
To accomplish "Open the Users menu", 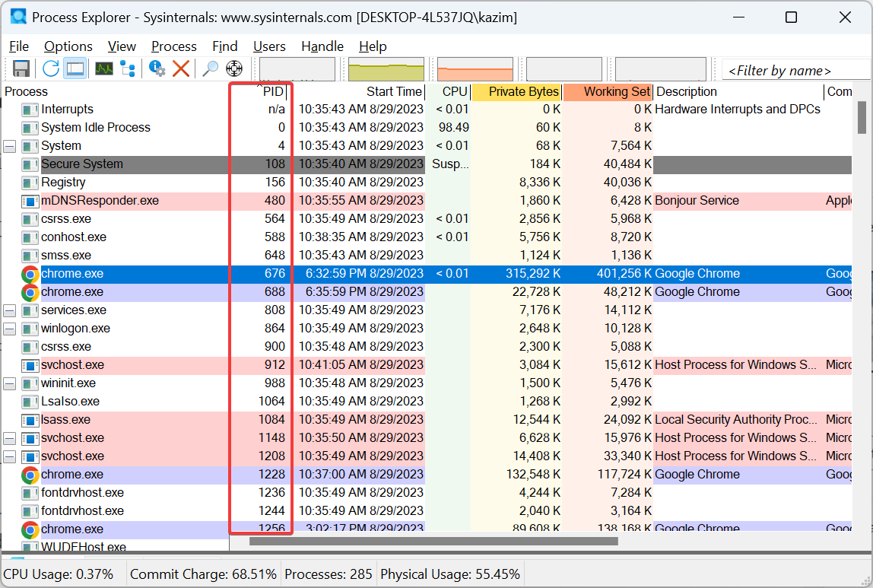I will [x=269, y=46].
